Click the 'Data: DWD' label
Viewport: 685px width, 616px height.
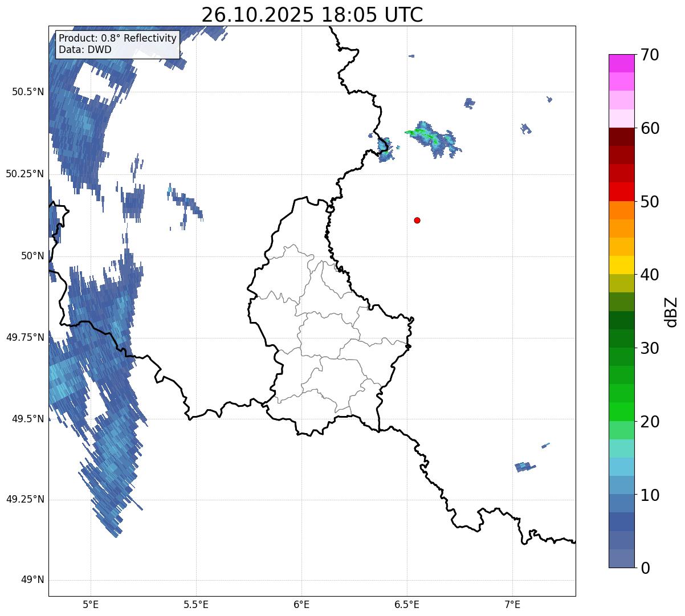[x=85, y=50]
